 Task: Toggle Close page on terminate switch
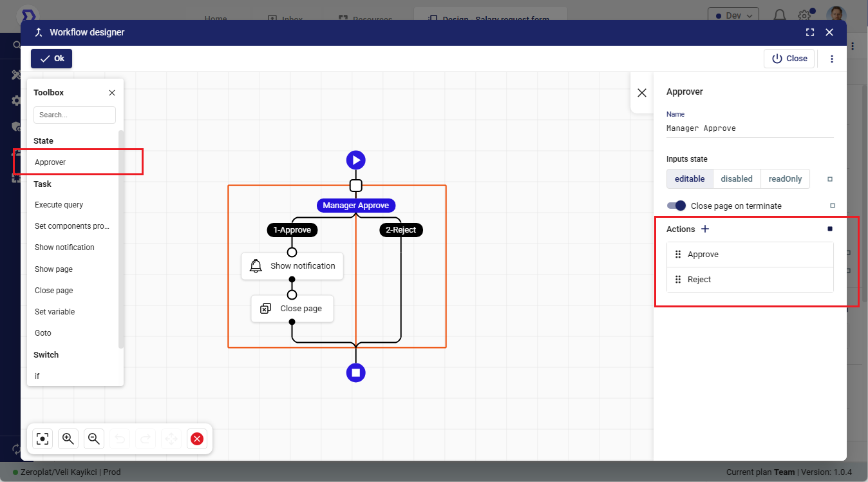coord(676,206)
